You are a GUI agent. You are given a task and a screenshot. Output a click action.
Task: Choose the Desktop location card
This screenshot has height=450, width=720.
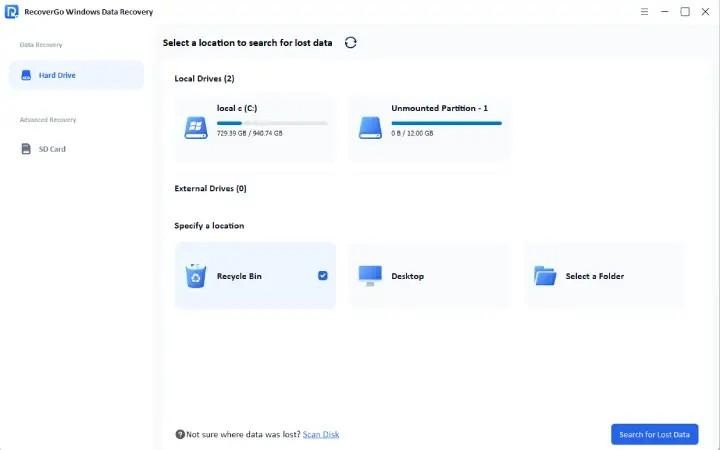430,276
